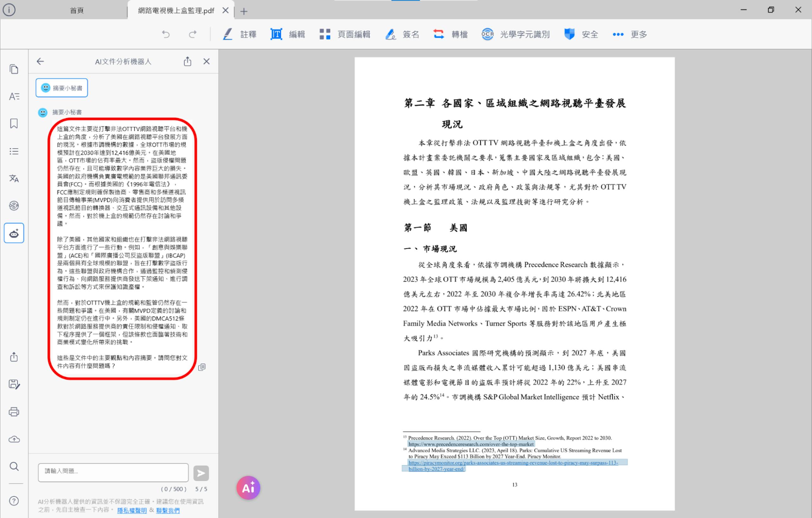Click the floating pink AI button
The height and width of the screenshot is (518, 812).
(x=248, y=488)
